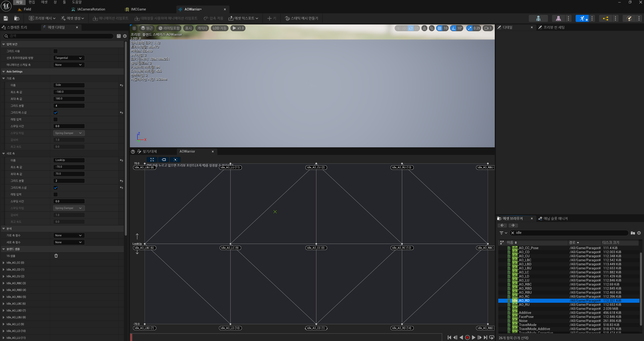Toggle grid snap icon in viewport
This screenshot has width=644, height=341.
pos(439,28)
